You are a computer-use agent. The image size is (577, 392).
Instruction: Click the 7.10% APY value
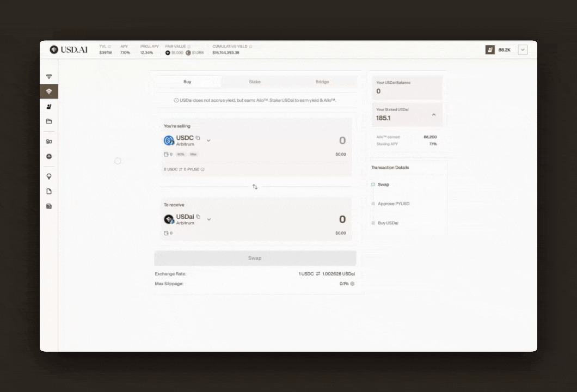[x=125, y=53]
